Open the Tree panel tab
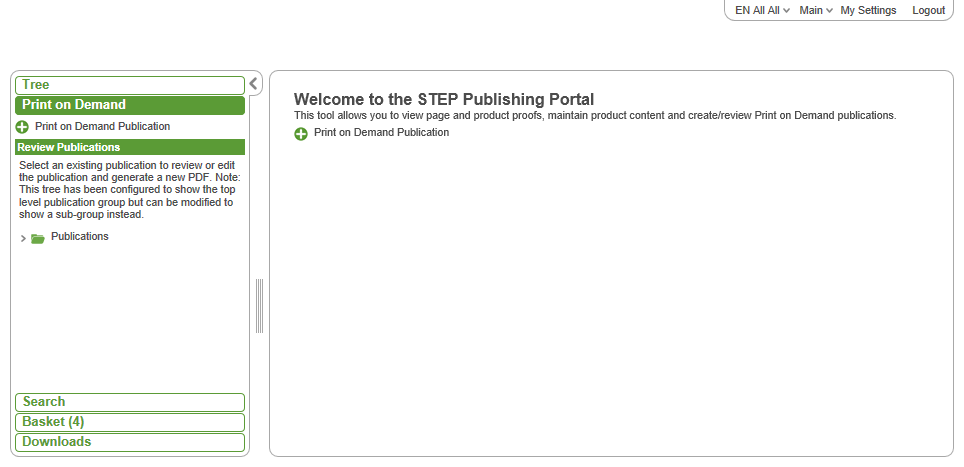This screenshot has height=467, width=964. coord(130,85)
